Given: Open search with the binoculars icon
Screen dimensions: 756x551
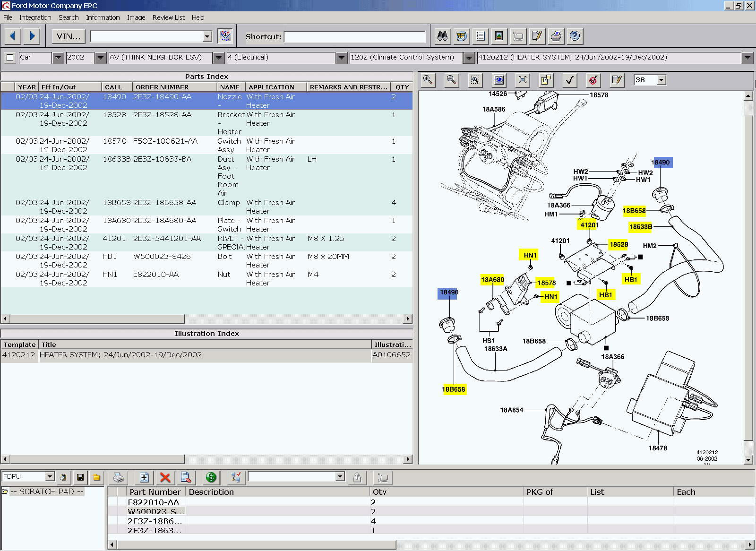Looking at the screenshot, I should tap(442, 36).
